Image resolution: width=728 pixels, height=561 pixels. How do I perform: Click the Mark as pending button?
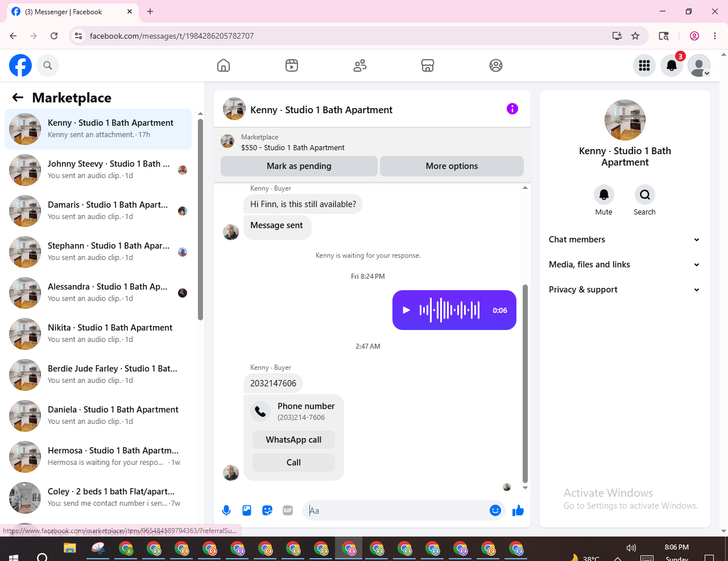tap(299, 166)
